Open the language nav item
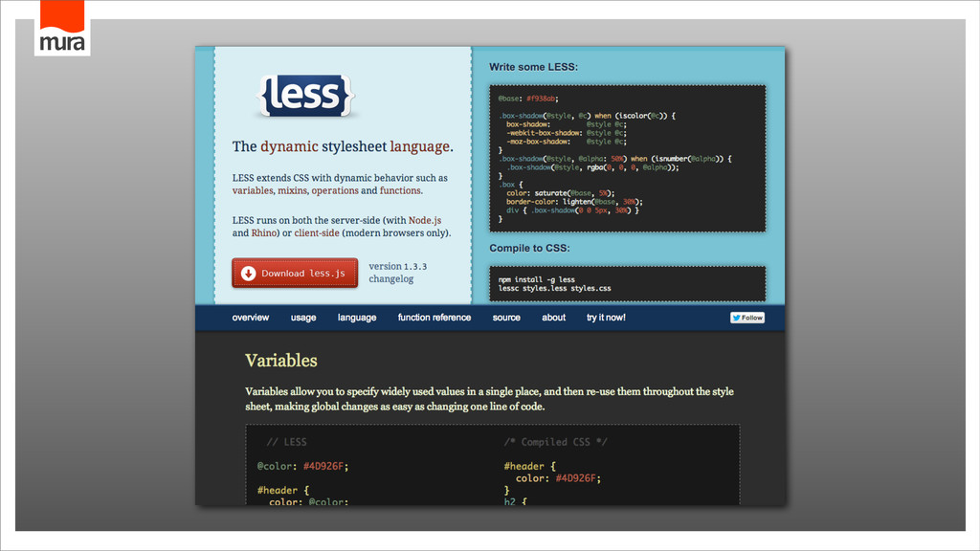The image size is (980, 551). pos(357,318)
